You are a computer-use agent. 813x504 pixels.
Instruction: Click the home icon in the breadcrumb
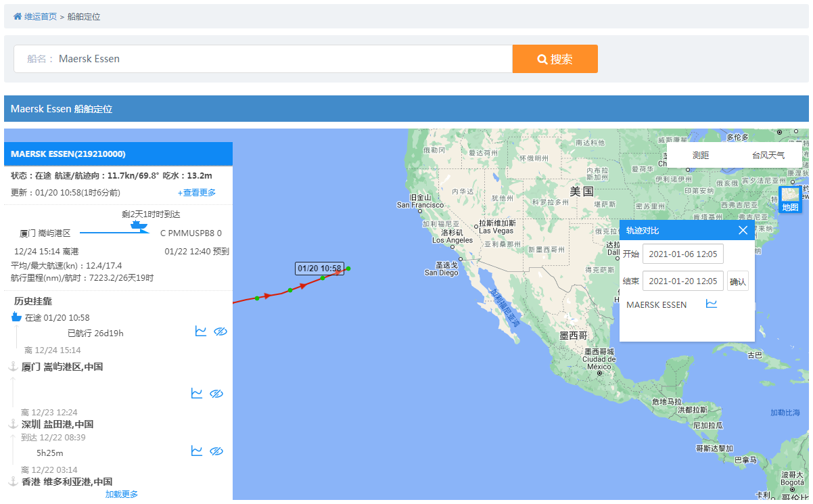[x=18, y=16]
